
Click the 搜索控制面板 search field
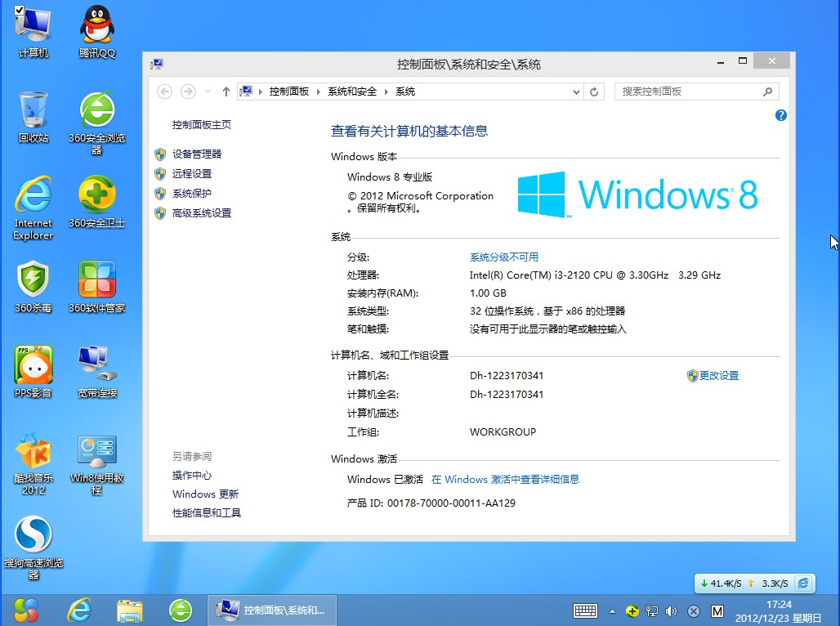pos(696,92)
